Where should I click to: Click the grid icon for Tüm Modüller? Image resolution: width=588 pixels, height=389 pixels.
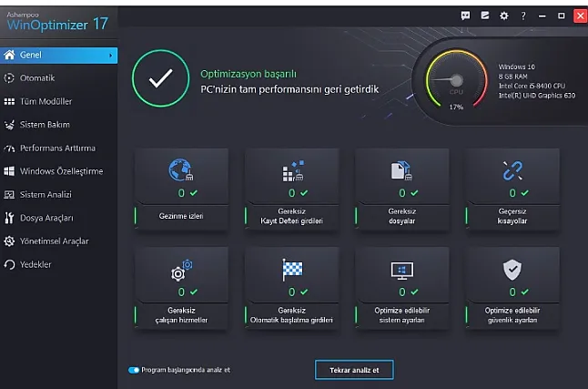click(x=9, y=101)
